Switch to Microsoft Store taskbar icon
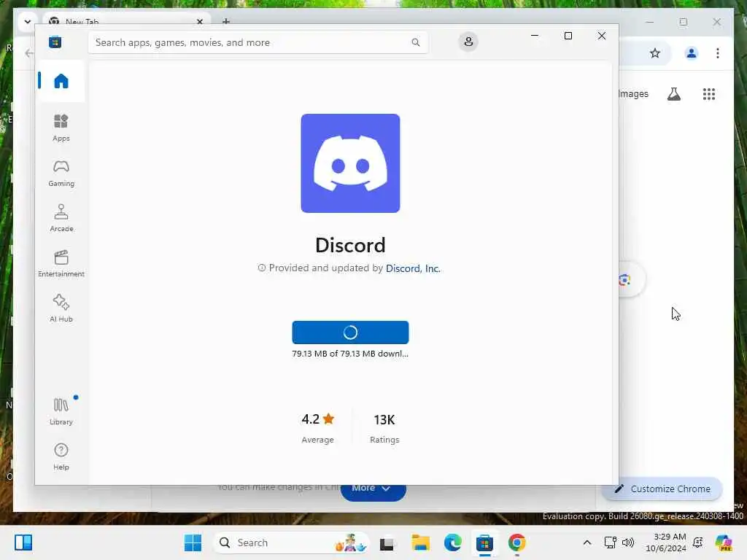Image resolution: width=747 pixels, height=560 pixels. [484, 542]
